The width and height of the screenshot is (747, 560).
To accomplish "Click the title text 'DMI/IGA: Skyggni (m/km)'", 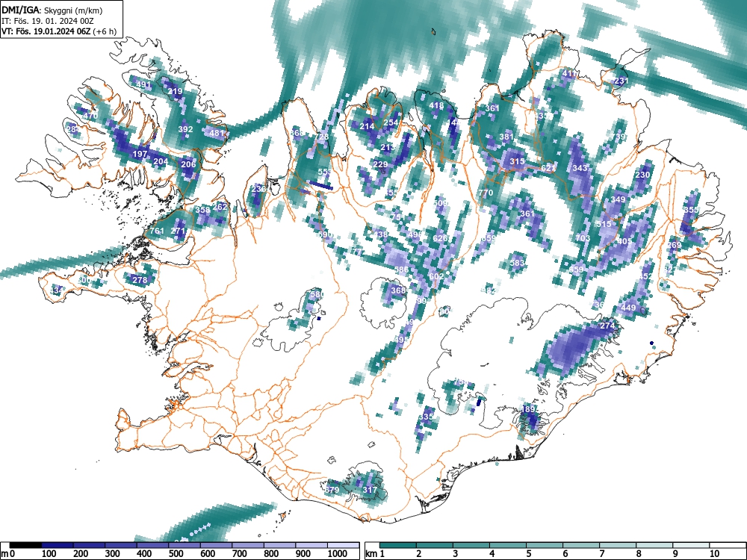I will click(52, 10).
